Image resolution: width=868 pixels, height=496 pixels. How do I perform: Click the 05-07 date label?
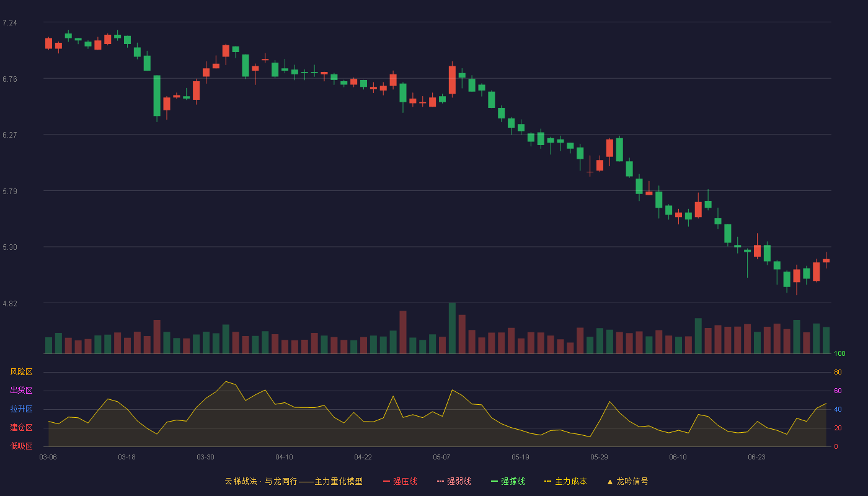coord(441,457)
